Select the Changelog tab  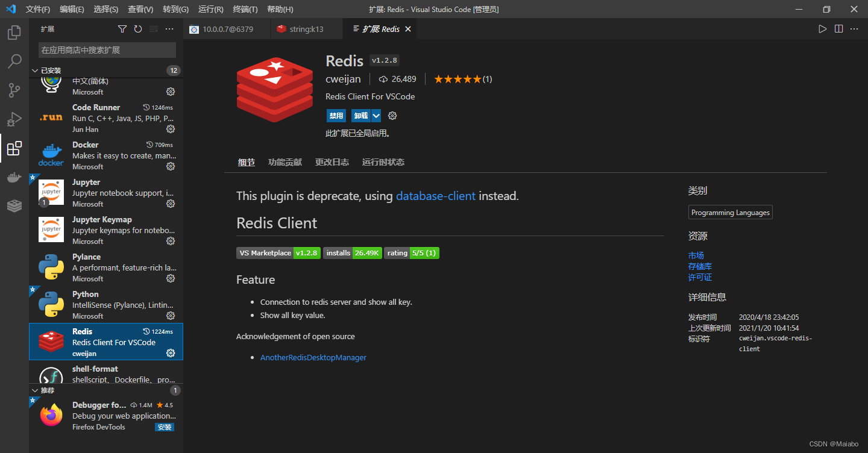pyautogui.click(x=332, y=162)
